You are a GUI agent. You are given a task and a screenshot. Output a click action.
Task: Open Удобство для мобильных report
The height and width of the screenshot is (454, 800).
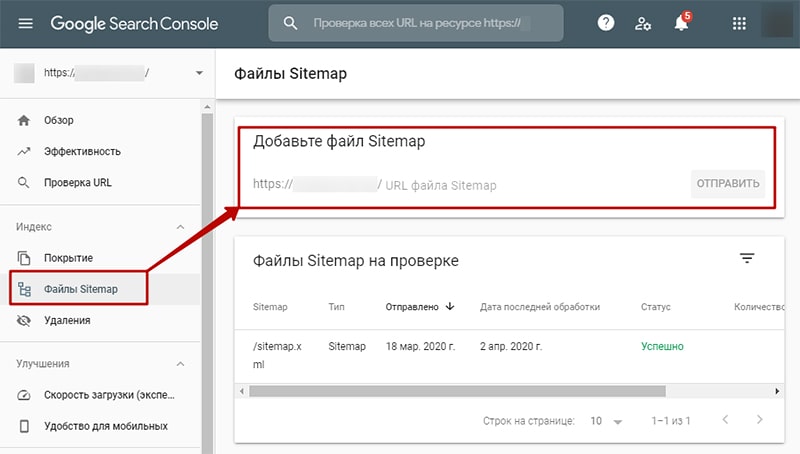point(106,426)
